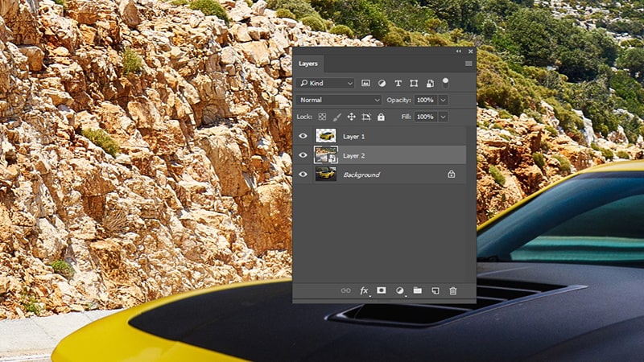Open the Layers panel flyout menu

coord(469,64)
